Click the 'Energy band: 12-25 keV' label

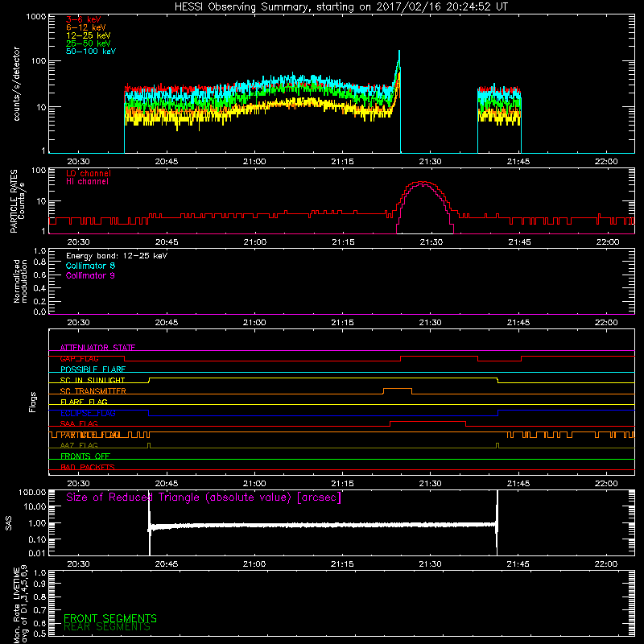coord(117,256)
